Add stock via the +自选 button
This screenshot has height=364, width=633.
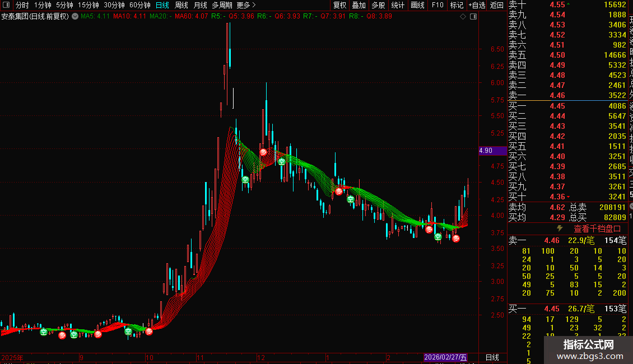pyautogui.click(x=477, y=5)
